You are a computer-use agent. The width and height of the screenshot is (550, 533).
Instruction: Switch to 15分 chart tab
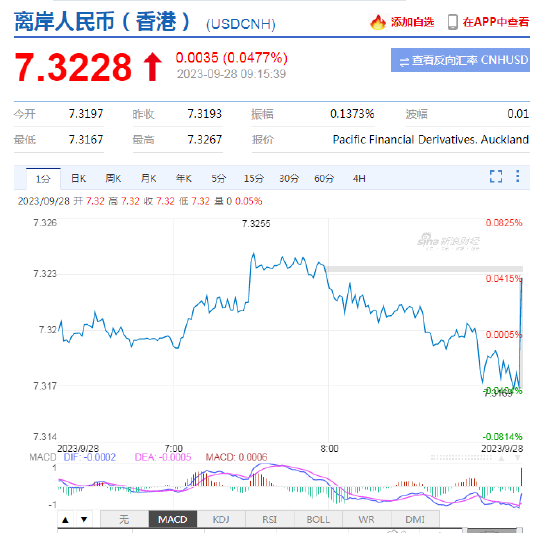254,178
